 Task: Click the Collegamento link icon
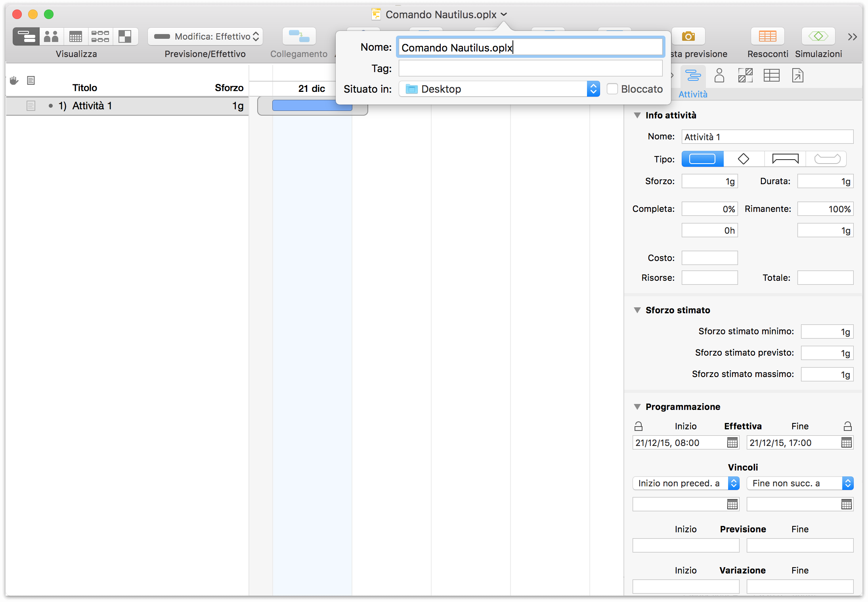click(x=298, y=36)
